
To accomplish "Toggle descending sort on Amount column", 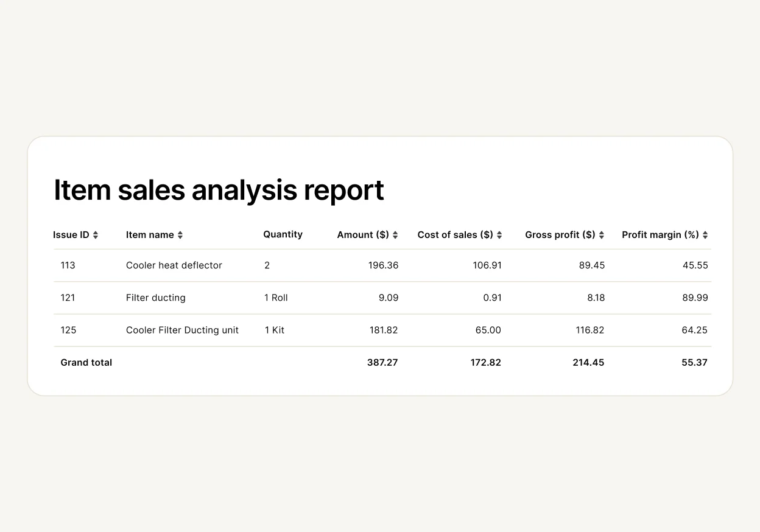I will 395,234.
